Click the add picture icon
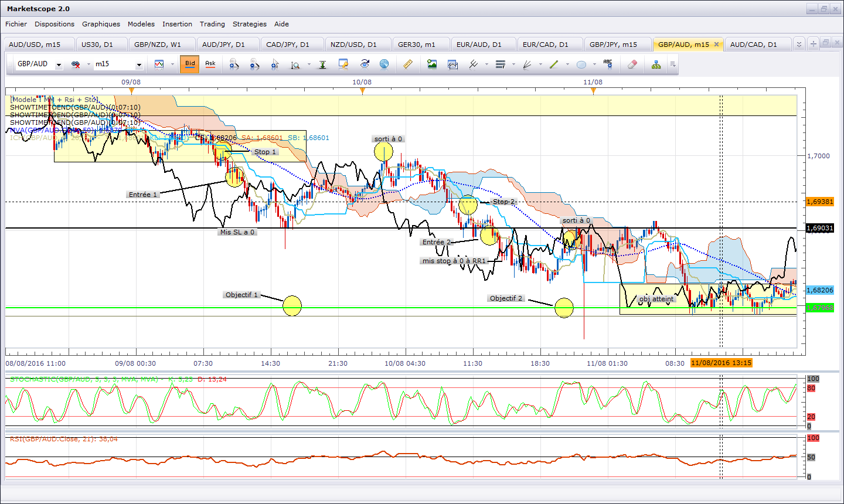This screenshot has height=504, width=844. click(432, 64)
